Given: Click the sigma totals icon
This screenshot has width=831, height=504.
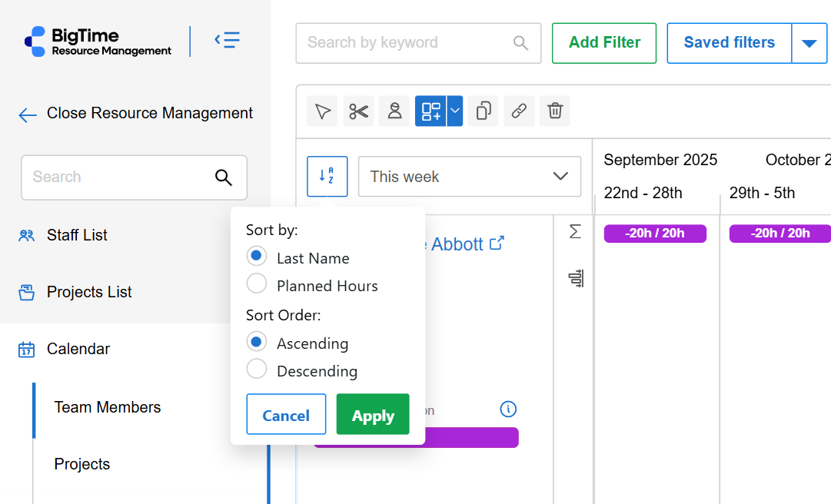Looking at the screenshot, I should [575, 231].
